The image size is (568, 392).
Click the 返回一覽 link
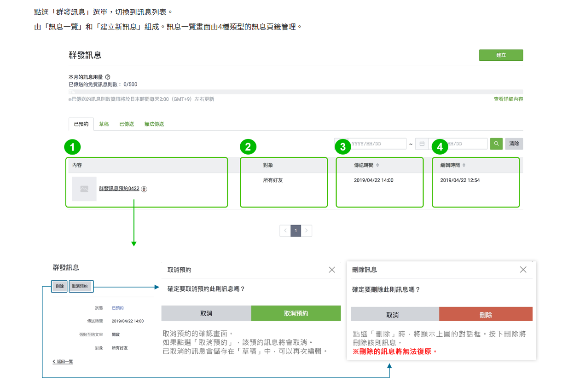(64, 362)
